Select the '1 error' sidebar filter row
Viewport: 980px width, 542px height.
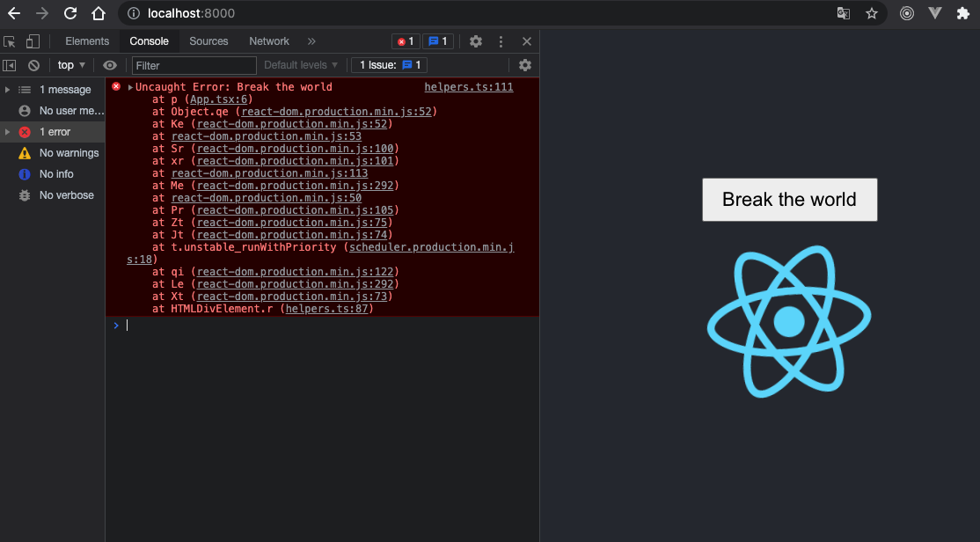(x=53, y=132)
